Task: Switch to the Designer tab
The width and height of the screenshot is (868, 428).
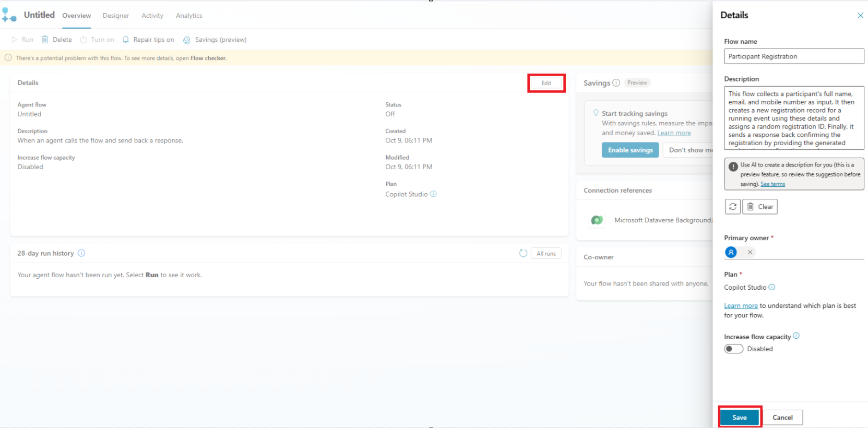Action: click(x=116, y=16)
